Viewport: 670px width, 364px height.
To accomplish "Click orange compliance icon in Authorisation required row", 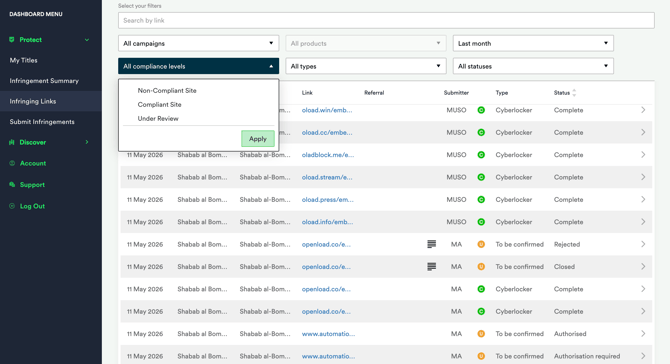I will (481, 356).
